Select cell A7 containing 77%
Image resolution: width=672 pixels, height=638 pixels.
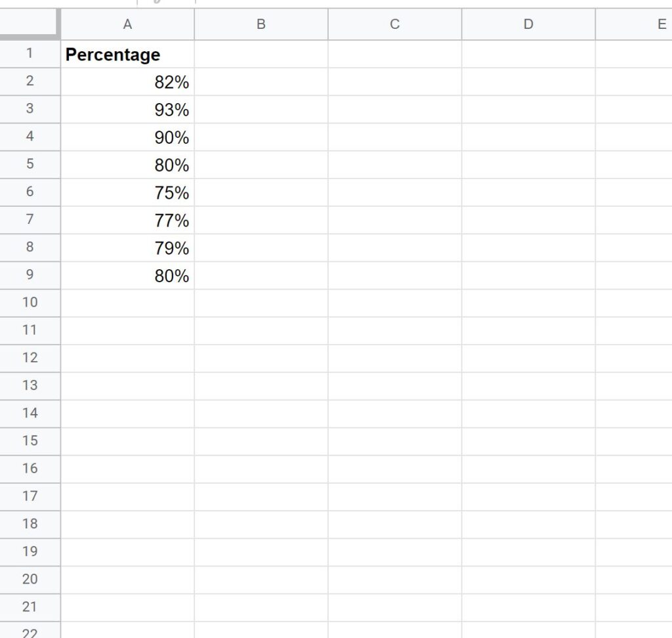click(x=128, y=221)
